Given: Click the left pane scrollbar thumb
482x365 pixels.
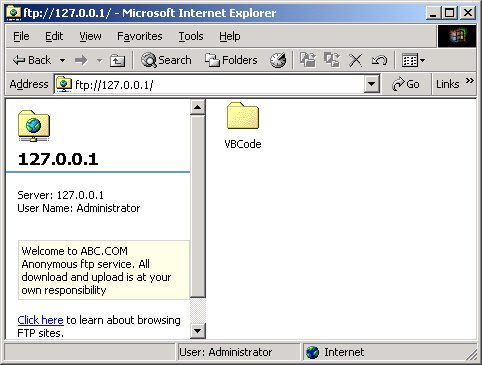Looking at the screenshot, I should tap(198, 206).
